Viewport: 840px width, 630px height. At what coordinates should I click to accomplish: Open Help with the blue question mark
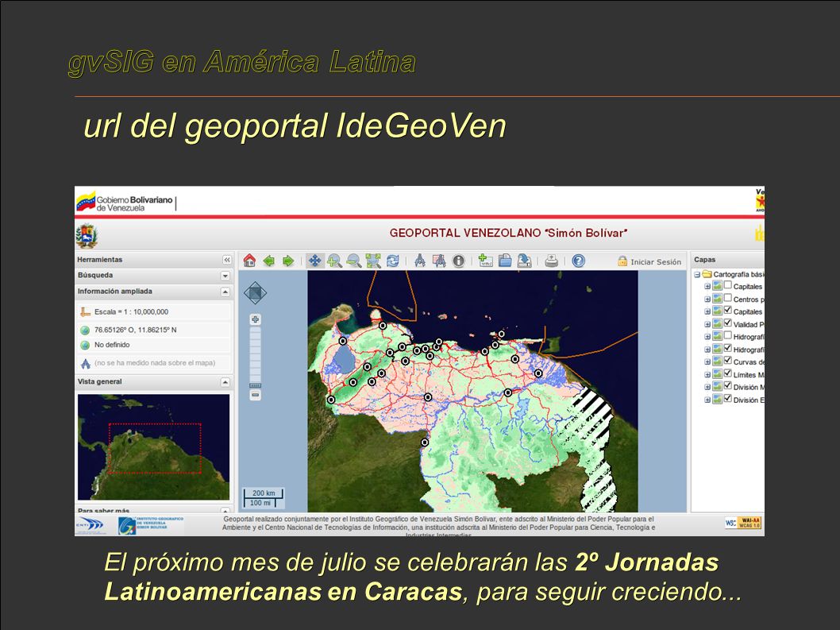click(x=578, y=261)
